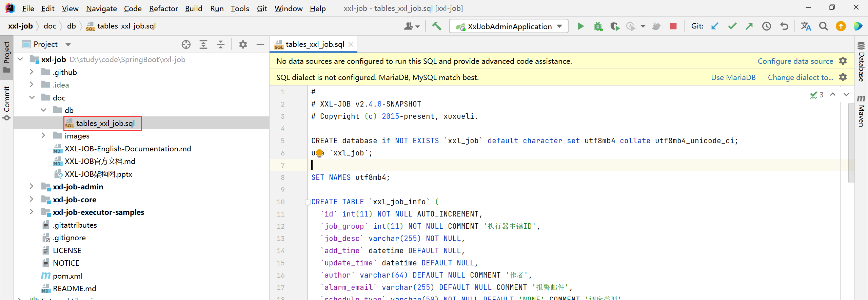Open the Refactor menu

(x=163, y=8)
